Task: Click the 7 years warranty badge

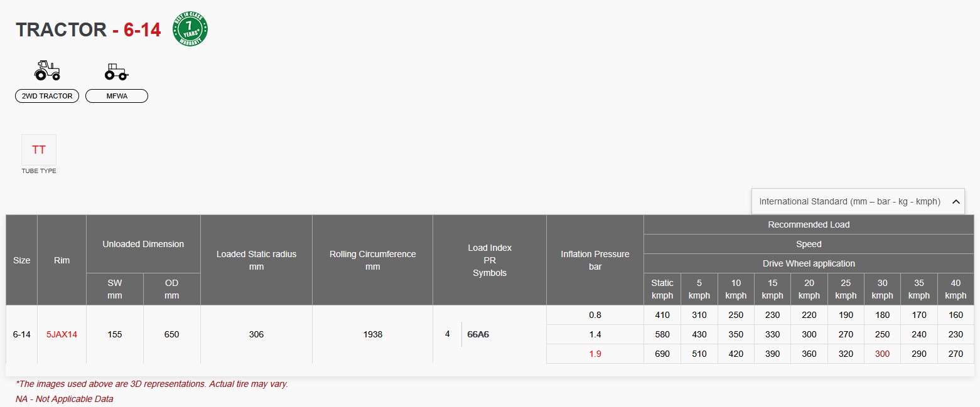Action: click(190, 29)
